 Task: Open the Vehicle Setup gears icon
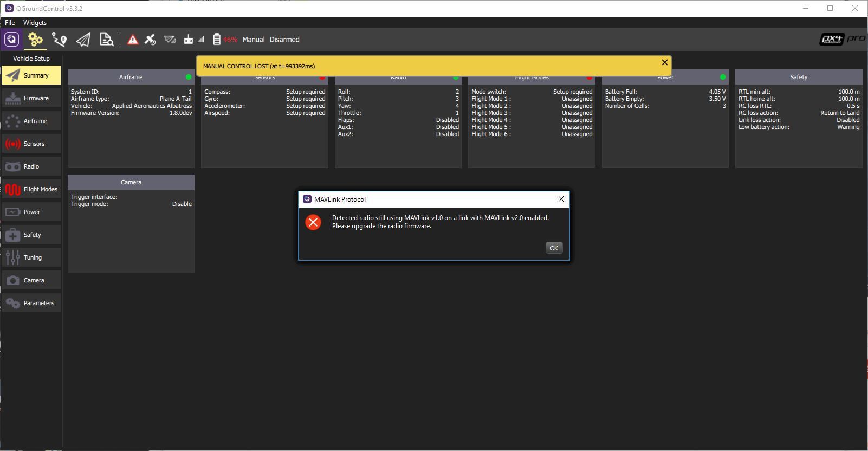pyautogui.click(x=35, y=40)
